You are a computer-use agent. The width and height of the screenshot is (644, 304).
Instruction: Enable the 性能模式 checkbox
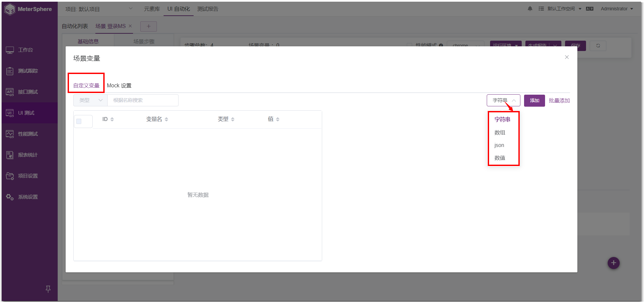[409, 45]
